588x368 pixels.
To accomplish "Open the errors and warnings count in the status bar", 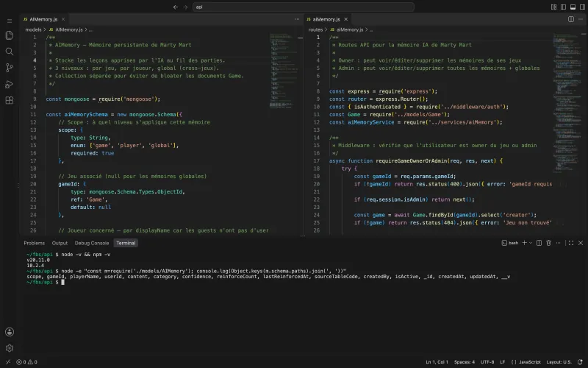I will [x=26, y=362].
